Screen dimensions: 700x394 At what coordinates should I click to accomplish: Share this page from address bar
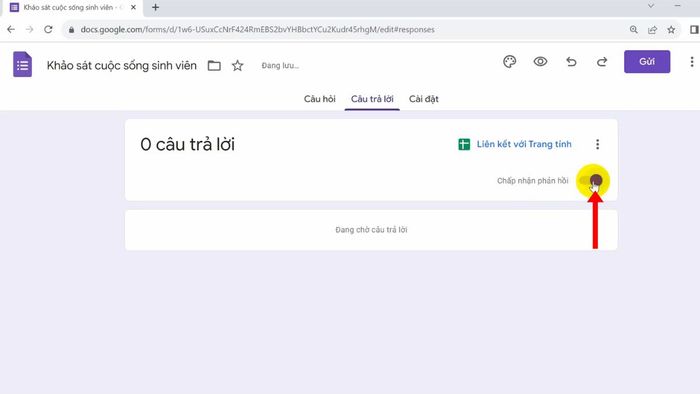point(652,29)
